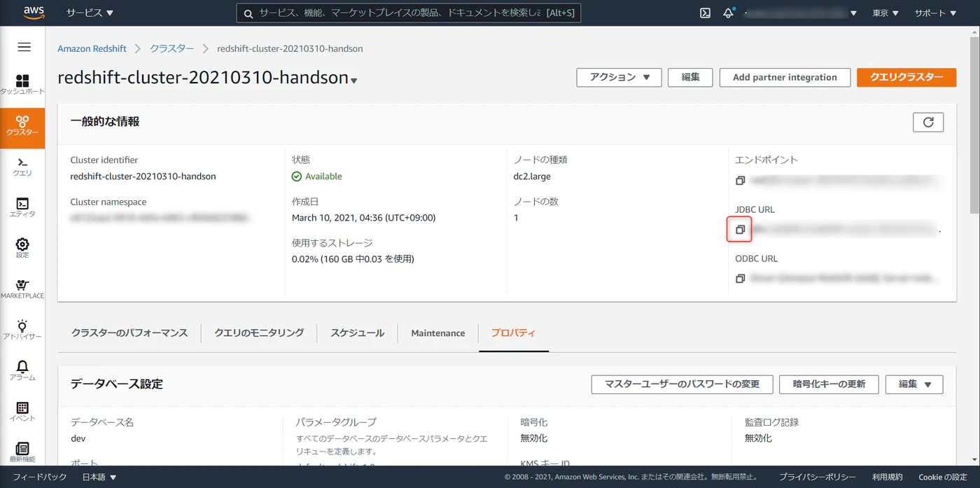
Task: Click the 編集 button near the title
Action: [690, 78]
